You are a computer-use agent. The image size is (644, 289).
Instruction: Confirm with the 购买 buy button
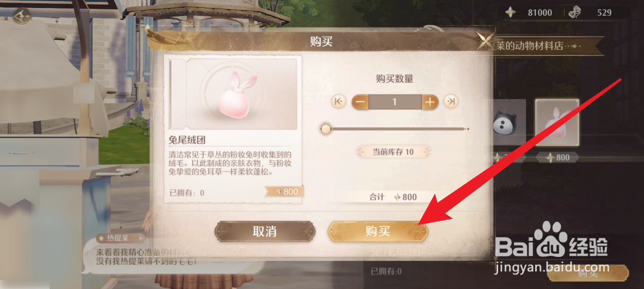(377, 231)
